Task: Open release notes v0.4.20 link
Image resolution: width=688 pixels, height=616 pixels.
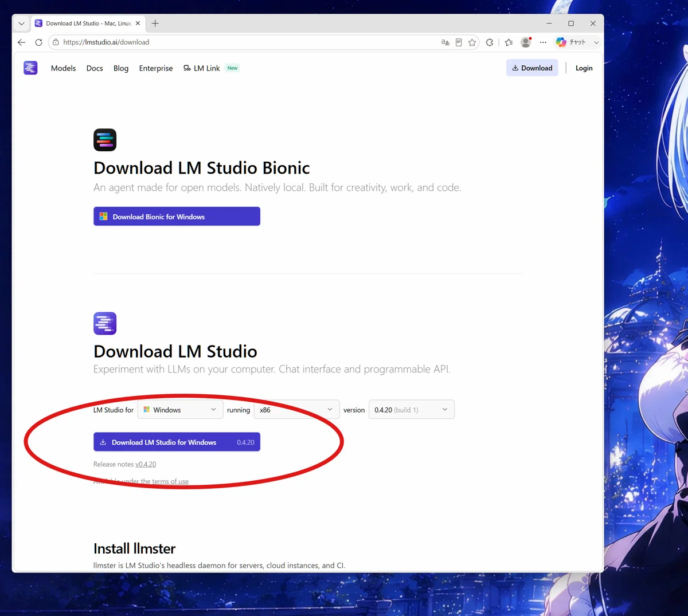Action: pos(146,464)
